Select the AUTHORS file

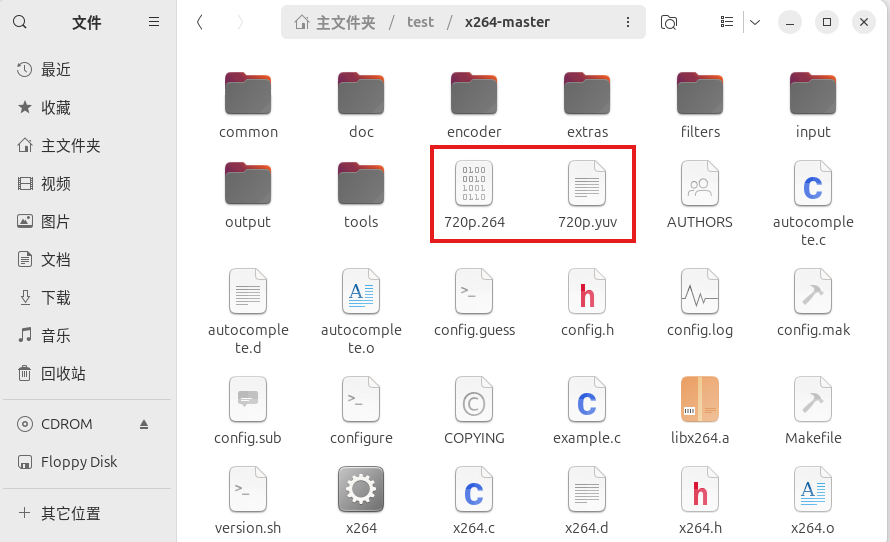click(x=700, y=196)
